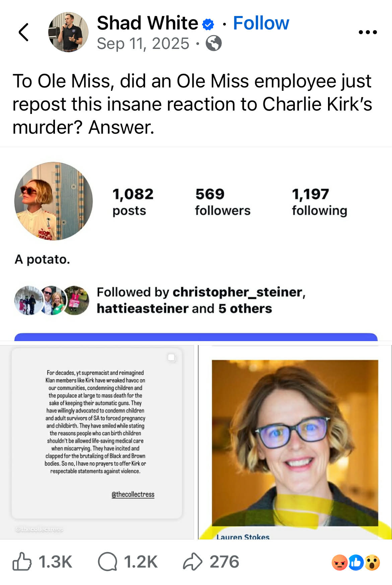This screenshot has width=392, height=585.
Task: View the angry reaction emoji
Action: click(x=340, y=562)
